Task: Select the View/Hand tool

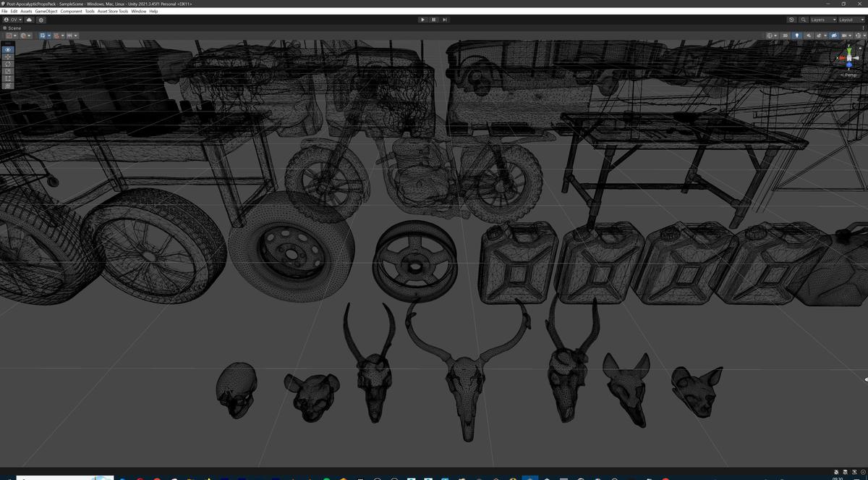Action: (x=8, y=49)
